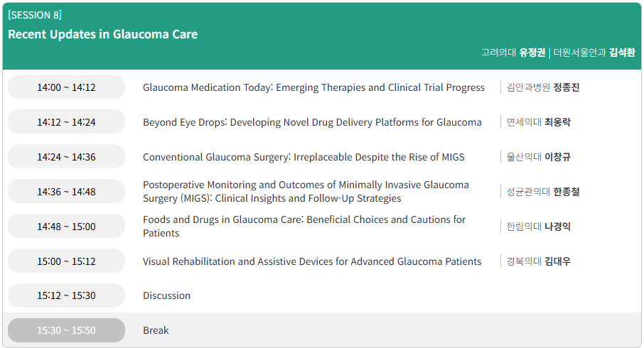The height and width of the screenshot is (348, 644).
Task: Select chair name 김석환 in the header
Action: (622, 53)
